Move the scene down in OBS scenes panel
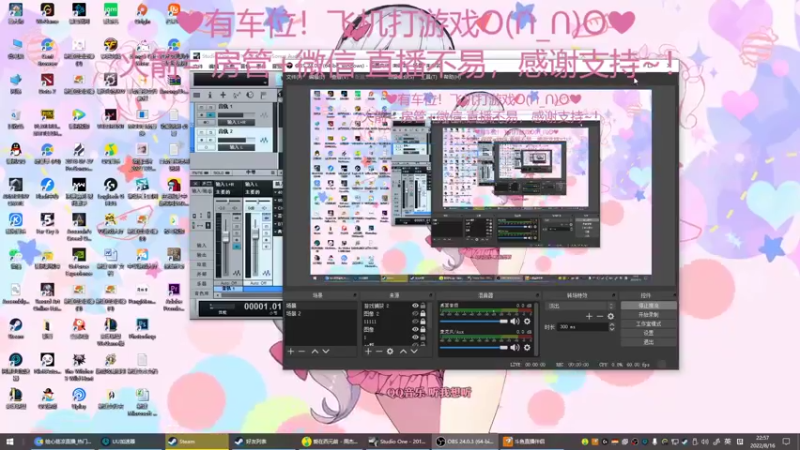The height and width of the screenshot is (450, 800). point(326,352)
